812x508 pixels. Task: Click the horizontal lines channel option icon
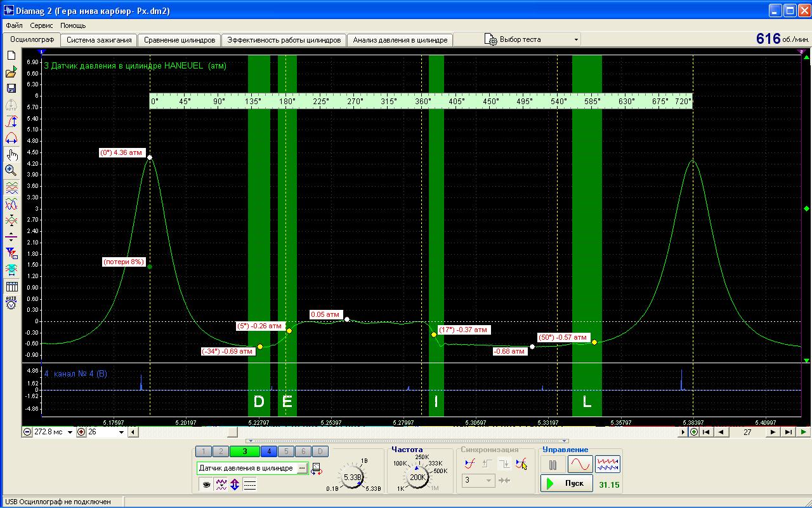[x=249, y=485]
